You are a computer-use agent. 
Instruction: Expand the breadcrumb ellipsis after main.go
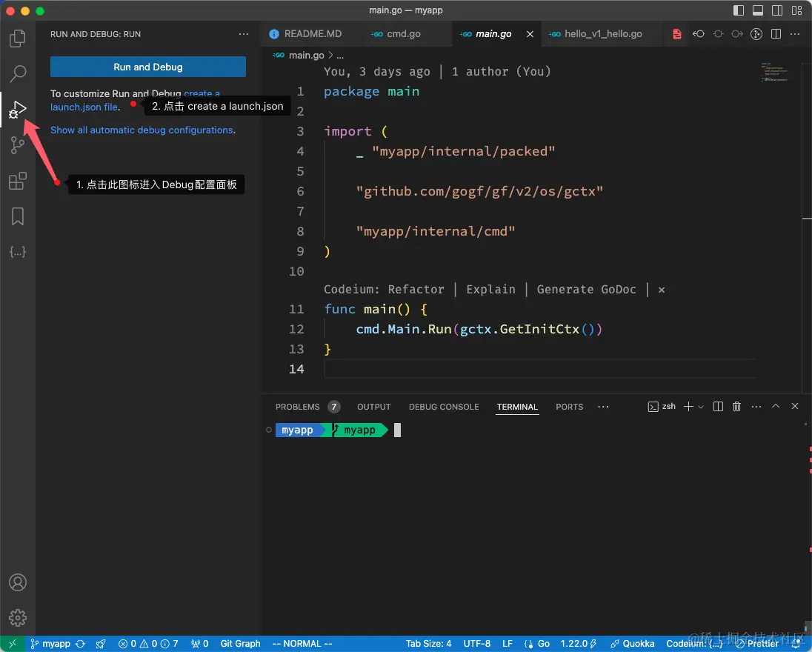coord(340,56)
